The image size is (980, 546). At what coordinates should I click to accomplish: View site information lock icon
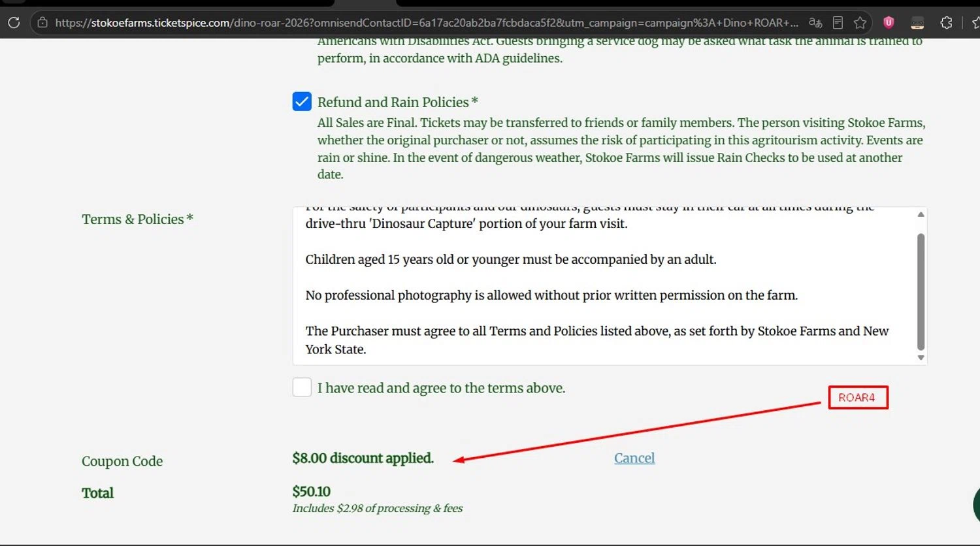42,23
